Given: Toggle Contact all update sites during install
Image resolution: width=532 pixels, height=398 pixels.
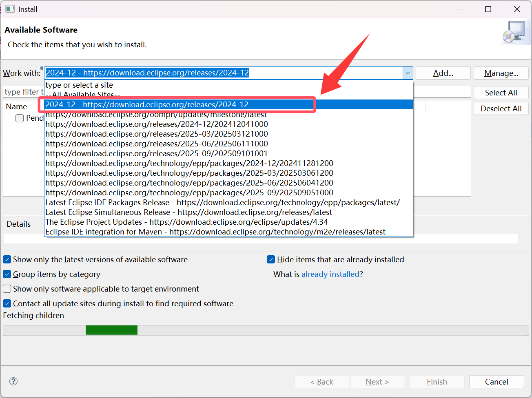Looking at the screenshot, I should point(7,303).
